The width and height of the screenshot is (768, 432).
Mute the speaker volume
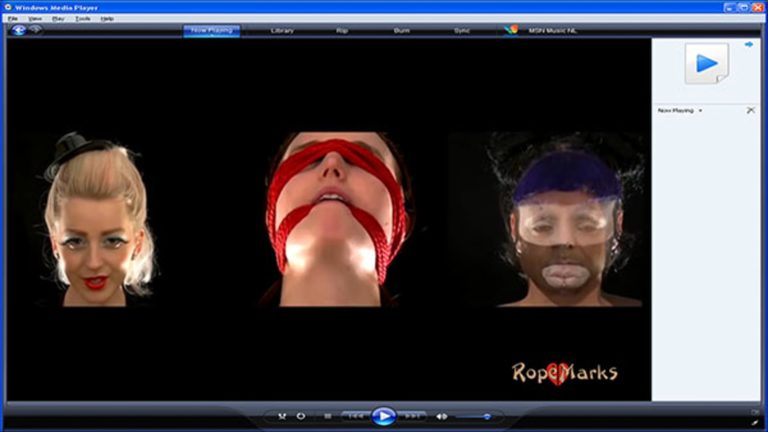(x=442, y=416)
